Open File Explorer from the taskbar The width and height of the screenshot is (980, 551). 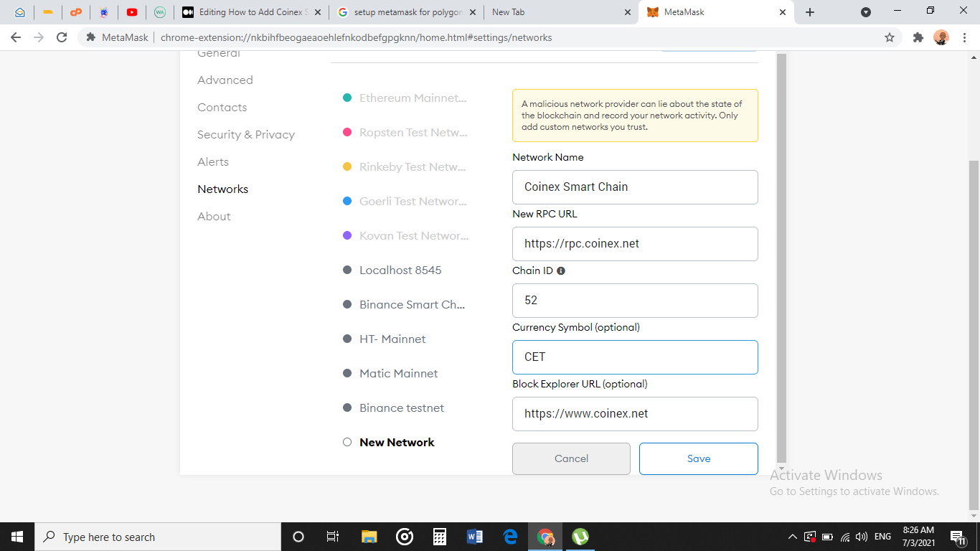(x=369, y=537)
